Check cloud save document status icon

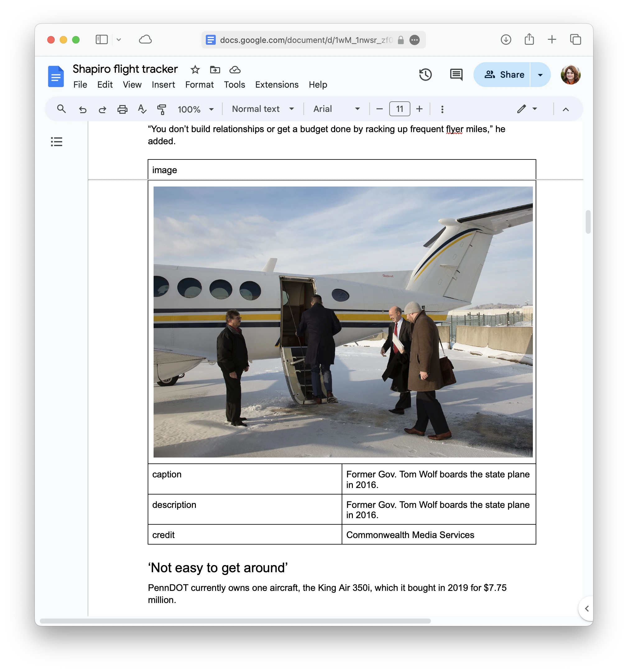coord(235,70)
